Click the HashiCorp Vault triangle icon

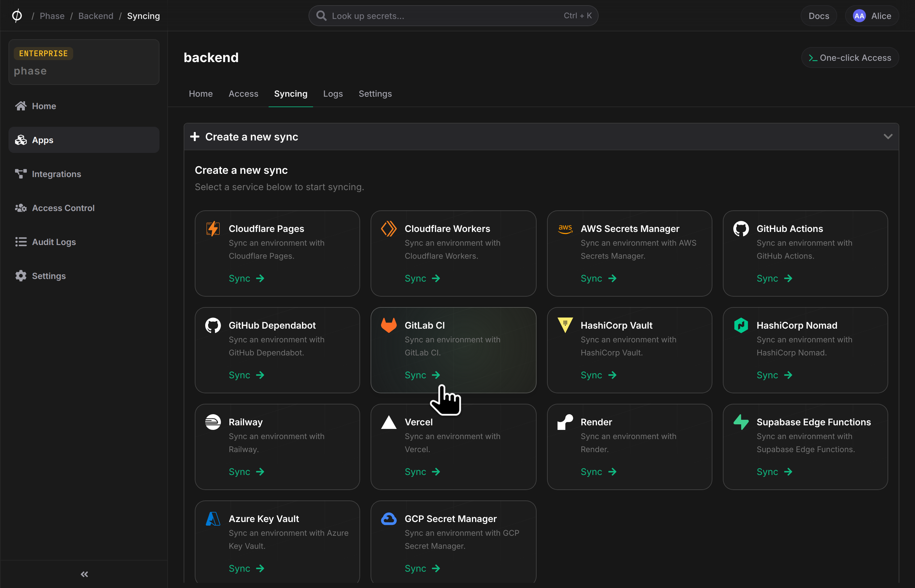point(565,325)
